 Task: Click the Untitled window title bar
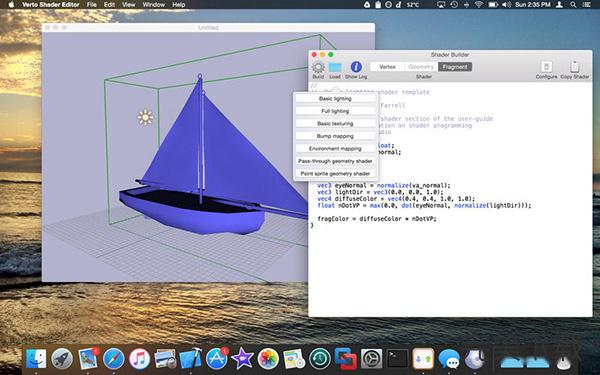point(209,28)
